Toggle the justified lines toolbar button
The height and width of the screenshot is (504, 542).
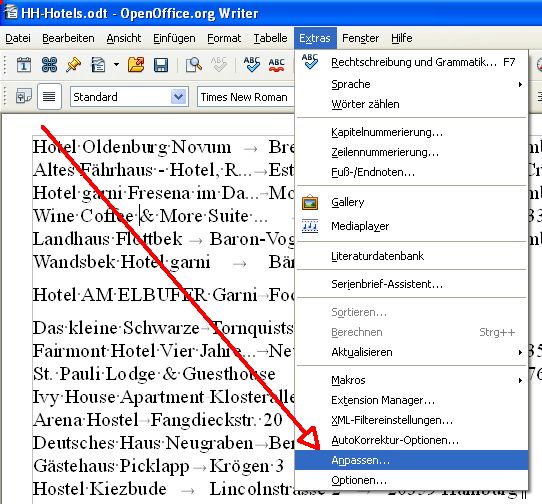pos(49,96)
